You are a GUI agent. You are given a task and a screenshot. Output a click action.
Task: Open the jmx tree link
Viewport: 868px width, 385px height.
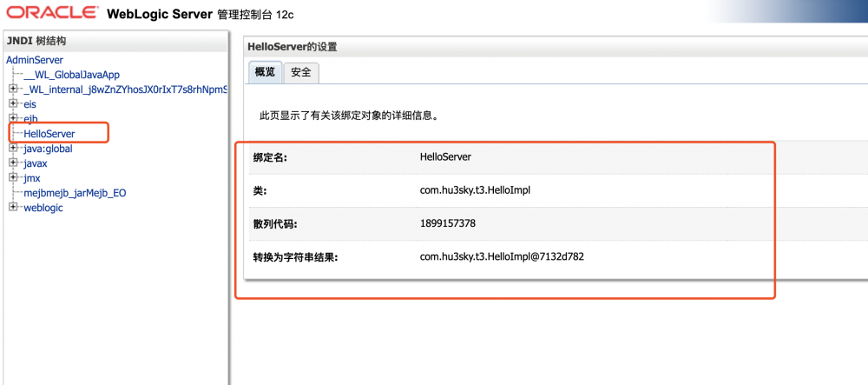pos(32,178)
